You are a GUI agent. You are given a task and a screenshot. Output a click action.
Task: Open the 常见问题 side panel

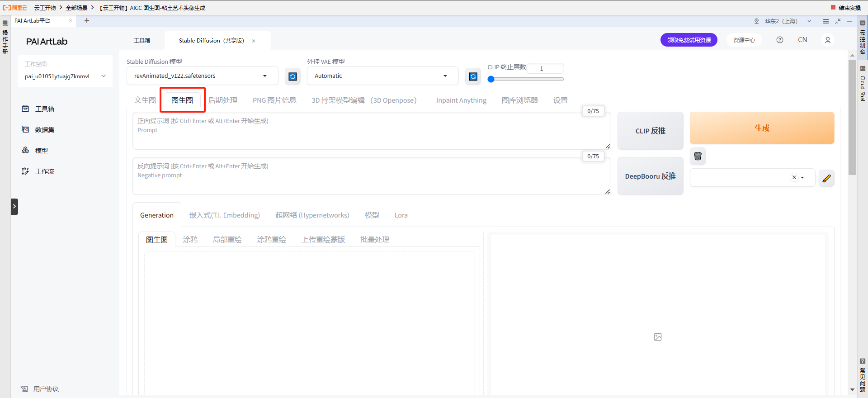tap(863, 375)
